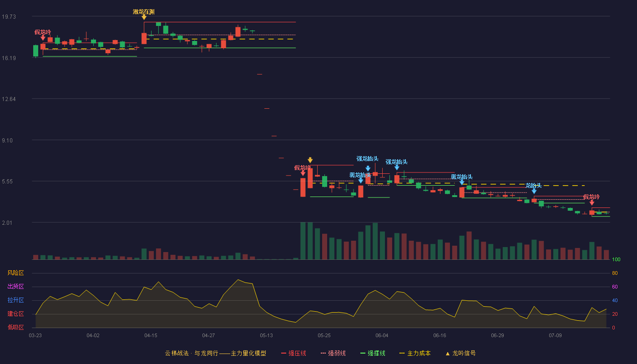
Task: Click the 03-23 date label
Action: point(35,335)
